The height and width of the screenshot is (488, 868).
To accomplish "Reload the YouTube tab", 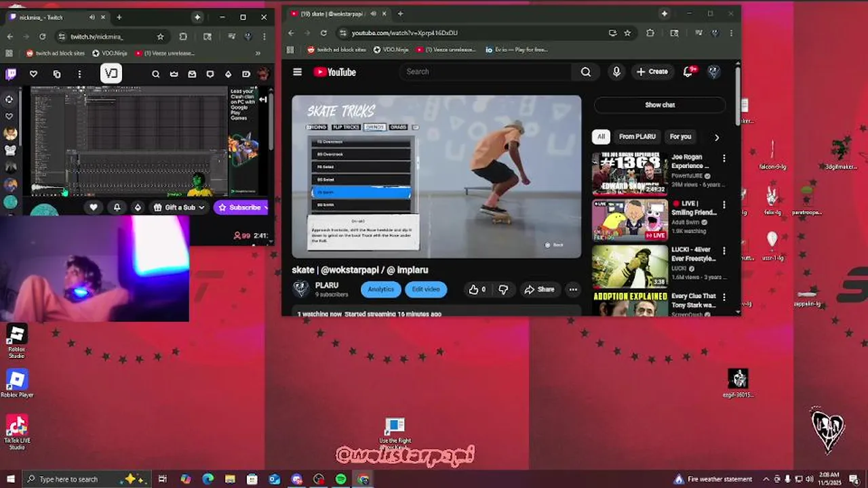I will coord(323,33).
